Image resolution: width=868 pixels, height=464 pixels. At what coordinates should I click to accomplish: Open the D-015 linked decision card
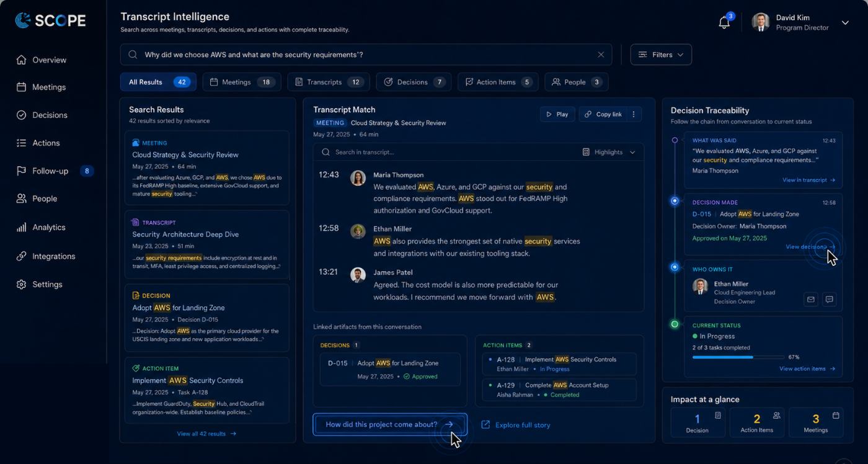tap(390, 370)
